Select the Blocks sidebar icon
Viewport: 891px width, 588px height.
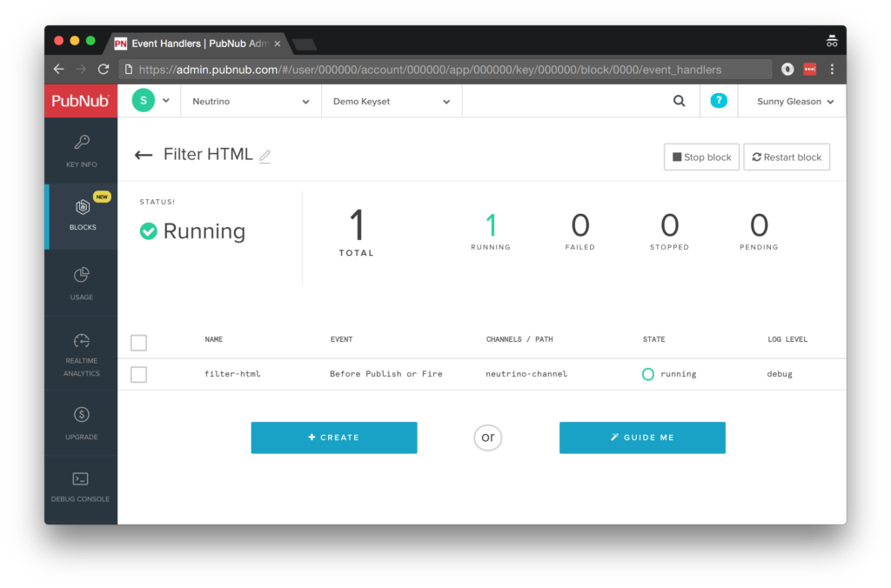(82, 215)
